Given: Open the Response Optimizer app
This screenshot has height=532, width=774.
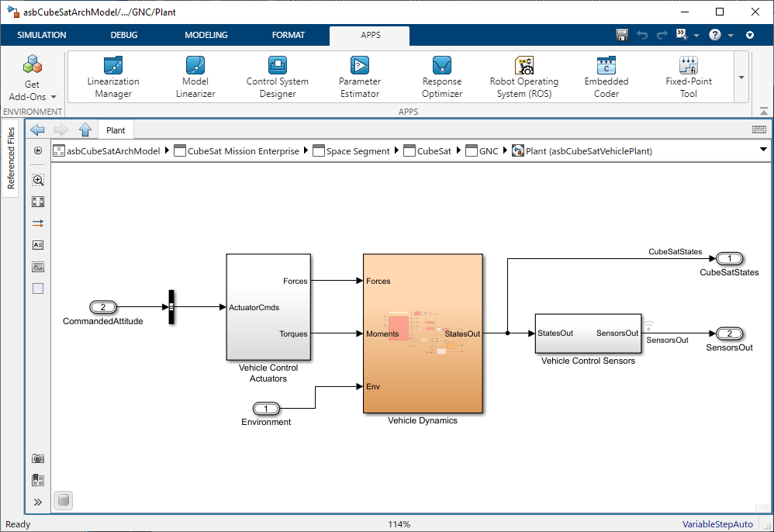Looking at the screenshot, I should point(442,77).
